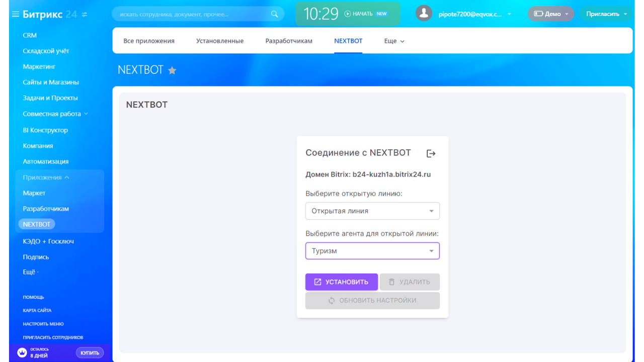Click the switch arrows icon beside Битрикс 24

85,14
